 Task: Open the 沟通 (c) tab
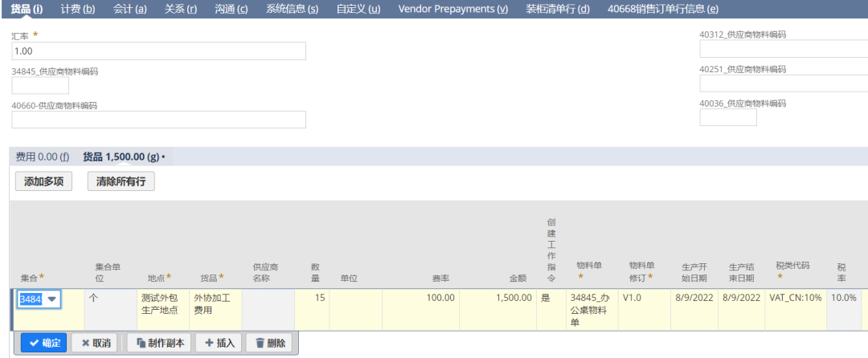point(231,9)
